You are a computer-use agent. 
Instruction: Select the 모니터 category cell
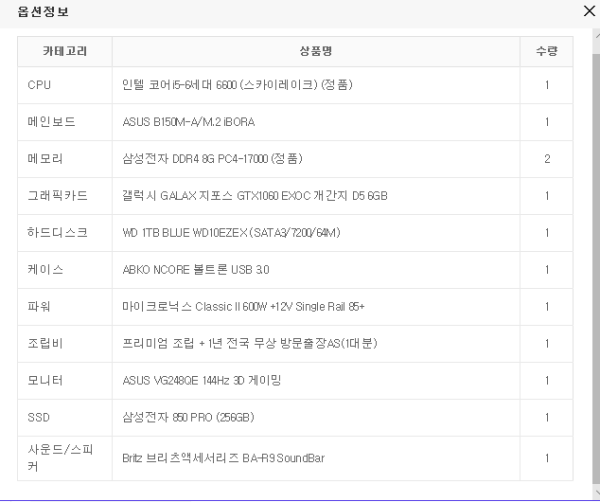pos(65,381)
